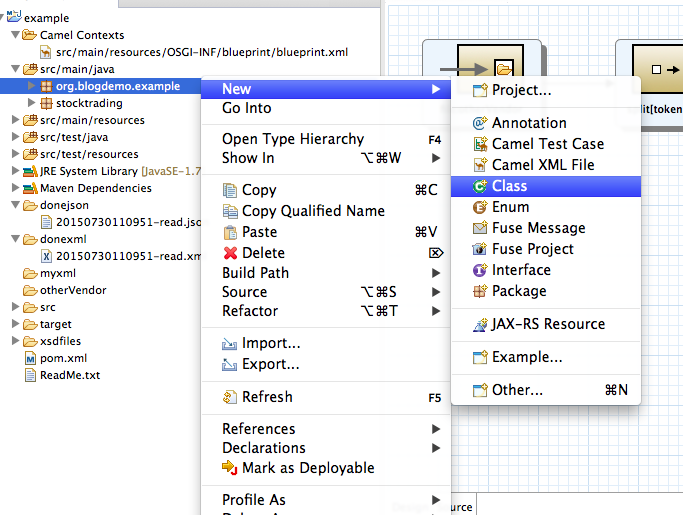Viewport: 683px width, 515px height.
Task: Expand the target folder
Action: click(15, 324)
